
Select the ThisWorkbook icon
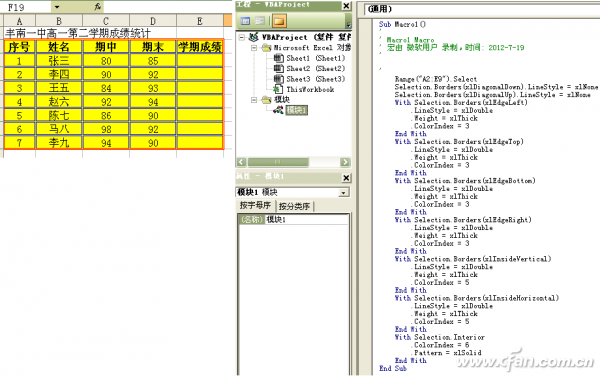click(279, 89)
